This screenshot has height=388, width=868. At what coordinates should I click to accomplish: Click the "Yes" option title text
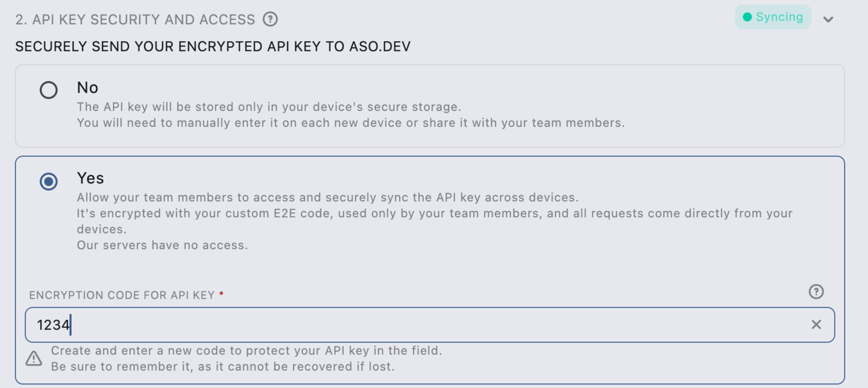tap(90, 178)
